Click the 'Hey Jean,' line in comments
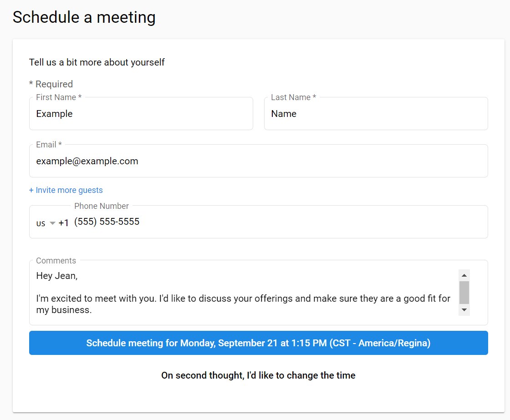 [x=57, y=276]
